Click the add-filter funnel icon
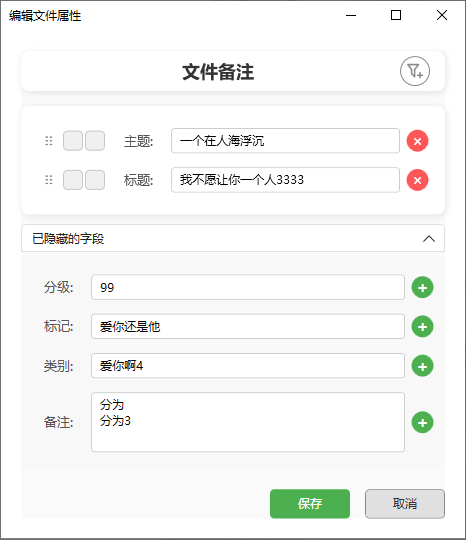Viewport: 466px width, 540px height. (415, 71)
